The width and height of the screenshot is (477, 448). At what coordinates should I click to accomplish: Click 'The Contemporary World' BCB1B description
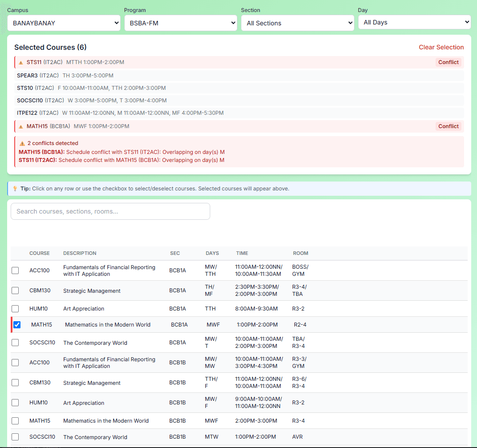tap(95, 437)
